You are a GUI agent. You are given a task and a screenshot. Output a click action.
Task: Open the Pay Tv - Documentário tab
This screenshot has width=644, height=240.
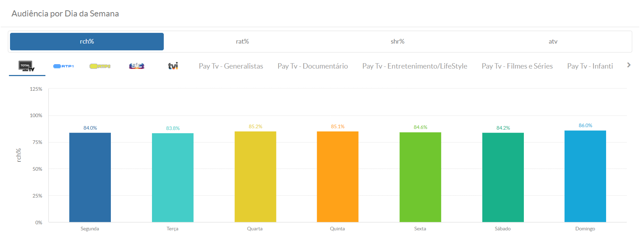pyautogui.click(x=313, y=66)
